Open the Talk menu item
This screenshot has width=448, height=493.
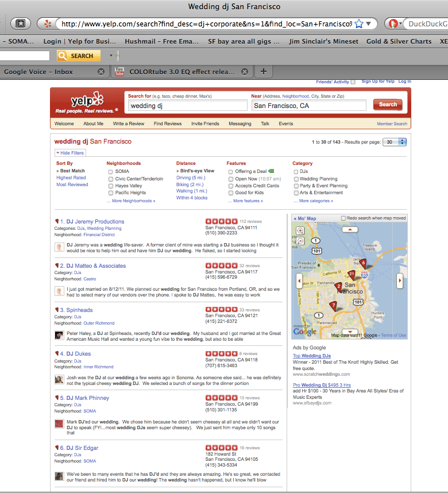click(x=265, y=124)
